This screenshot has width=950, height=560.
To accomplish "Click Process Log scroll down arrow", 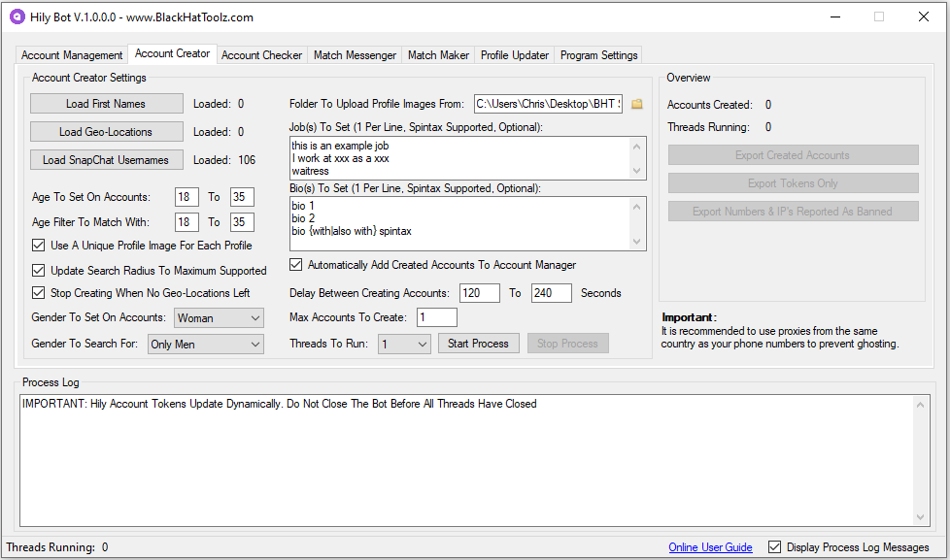I will click(920, 517).
